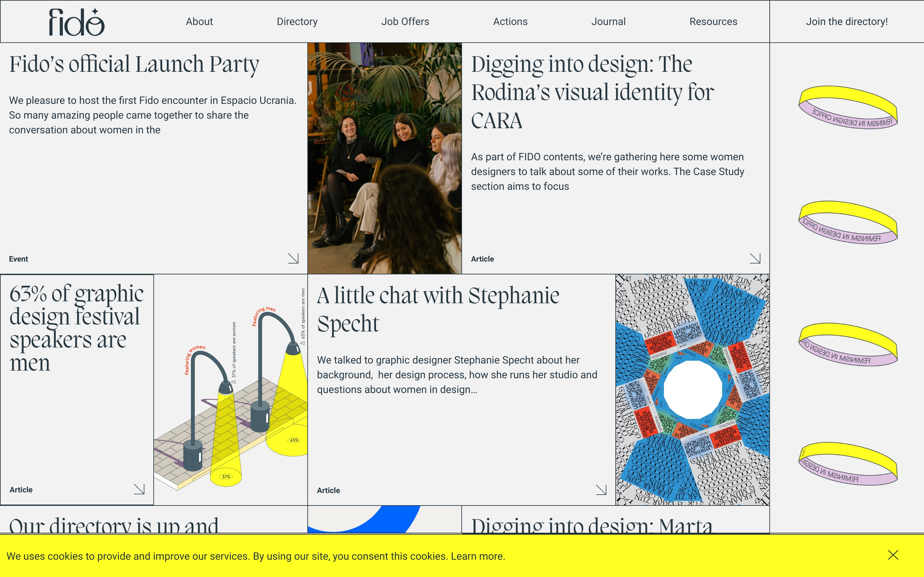Open the launch party photo thumbnail

384,158
